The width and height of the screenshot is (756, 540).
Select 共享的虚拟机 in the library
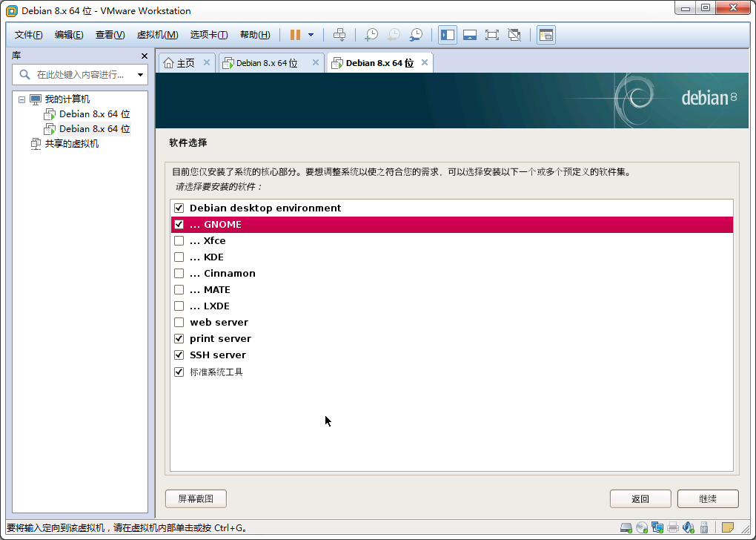(71, 144)
